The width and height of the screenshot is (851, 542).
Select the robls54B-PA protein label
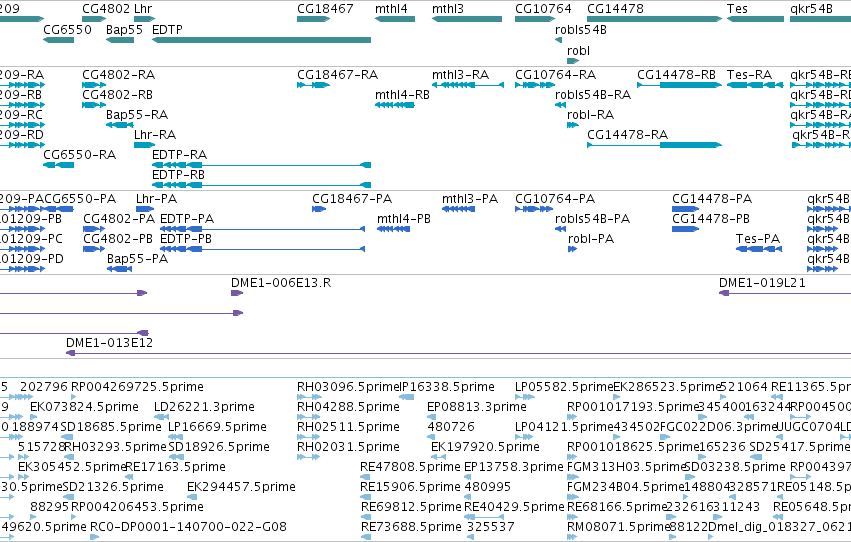[x=592, y=219]
